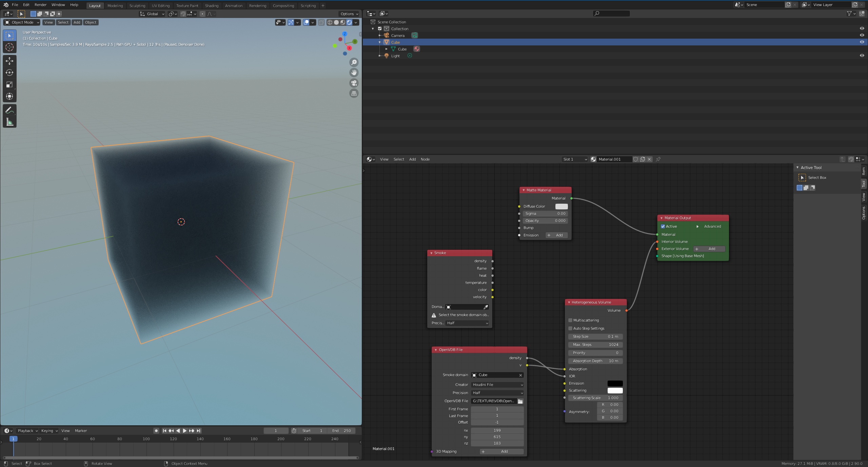
Task: Switch to the Shading workspace tab
Action: click(x=212, y=5)
